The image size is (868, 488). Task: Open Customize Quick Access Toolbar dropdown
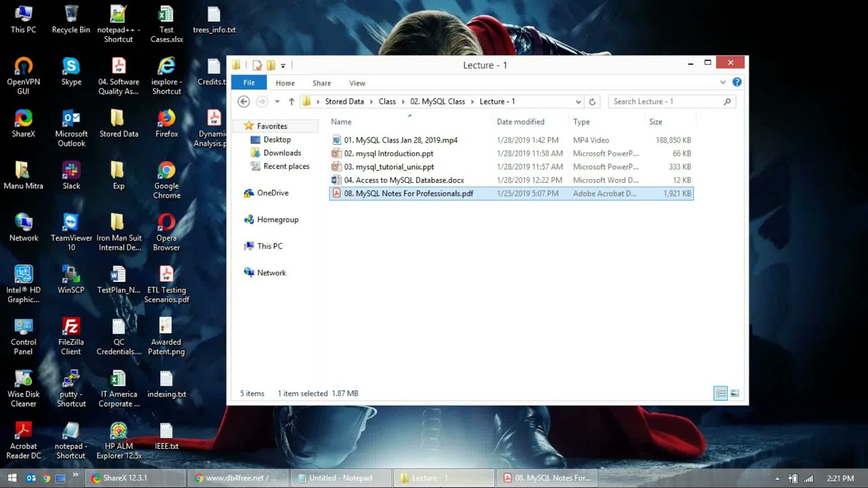pyautogui.click(x=283, y=65)
